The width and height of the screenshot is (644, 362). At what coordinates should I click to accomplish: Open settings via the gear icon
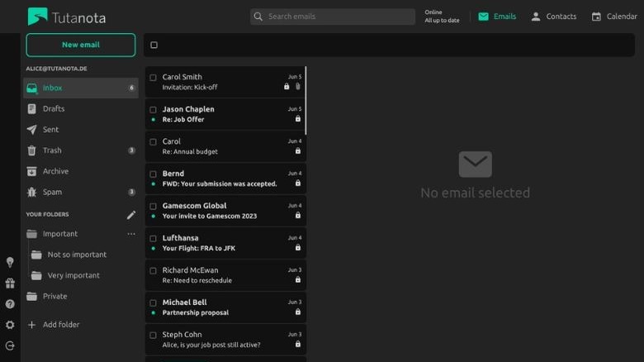point(10,325)
